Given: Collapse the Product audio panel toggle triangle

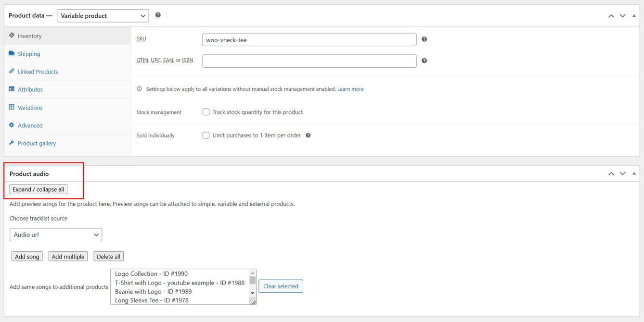Looking at the screenshot, I should (x=634, y=173).
